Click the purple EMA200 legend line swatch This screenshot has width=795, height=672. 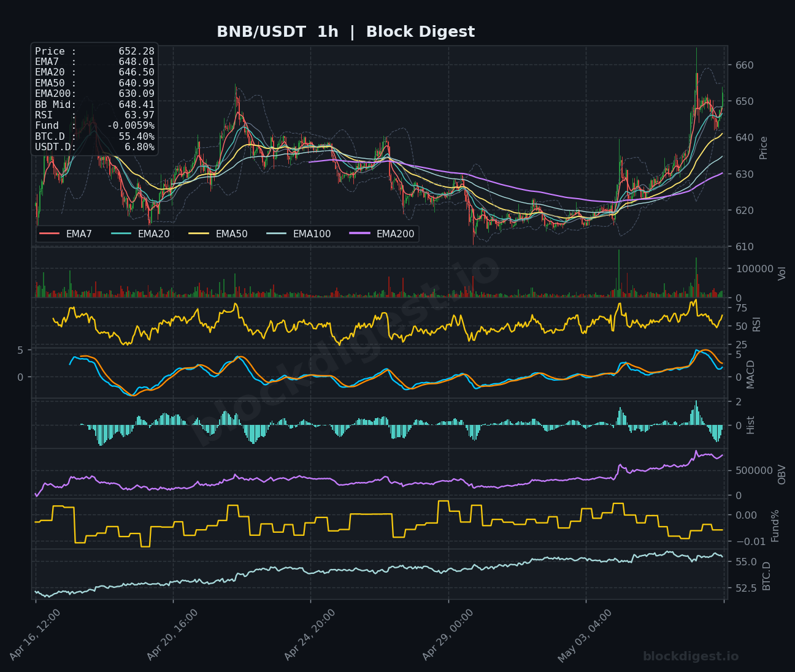coord(360,234)
